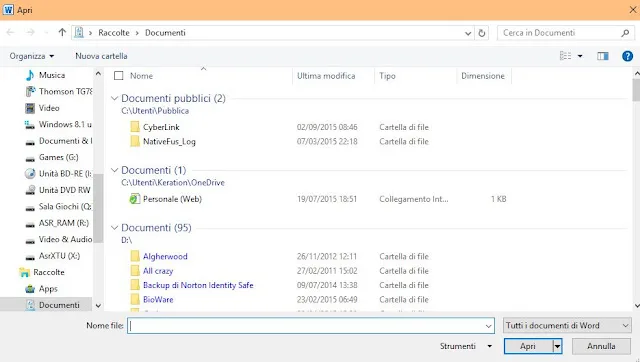The image size is (640, 362).
Task: Click the Nuova cartella button
Action: [101, 56]
